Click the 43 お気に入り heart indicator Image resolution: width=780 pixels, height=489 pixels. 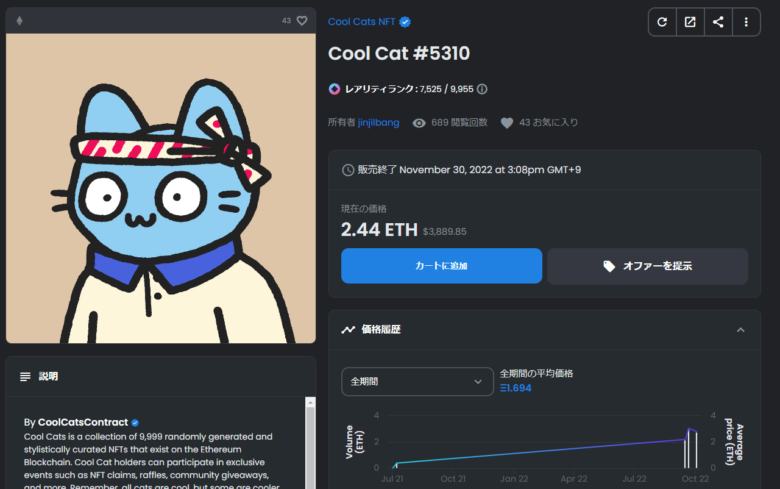click(506, 123)
